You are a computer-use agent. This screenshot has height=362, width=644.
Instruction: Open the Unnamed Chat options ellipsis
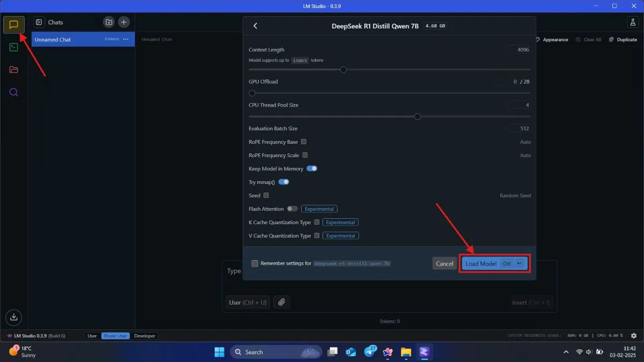(x=126, y=39)
